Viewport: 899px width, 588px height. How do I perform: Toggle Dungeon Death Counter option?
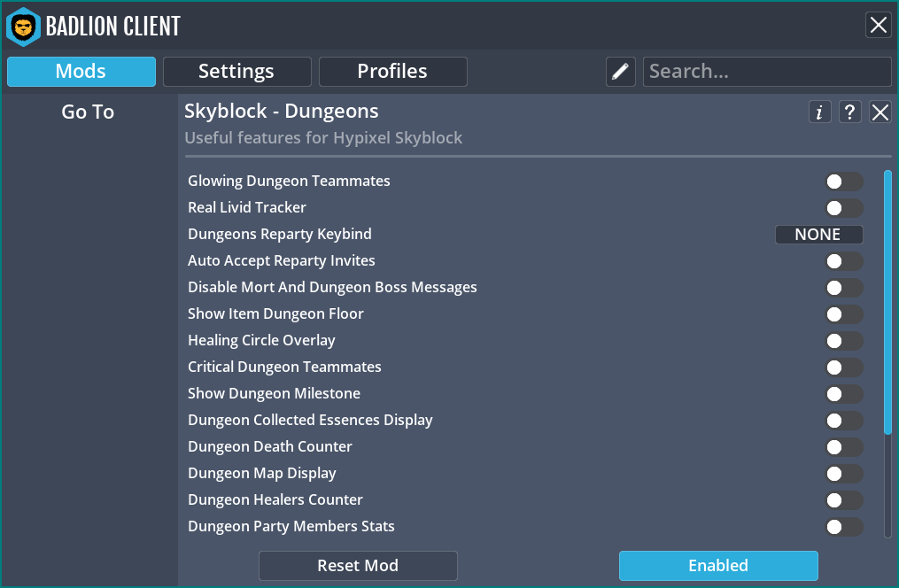pos(843,447)
